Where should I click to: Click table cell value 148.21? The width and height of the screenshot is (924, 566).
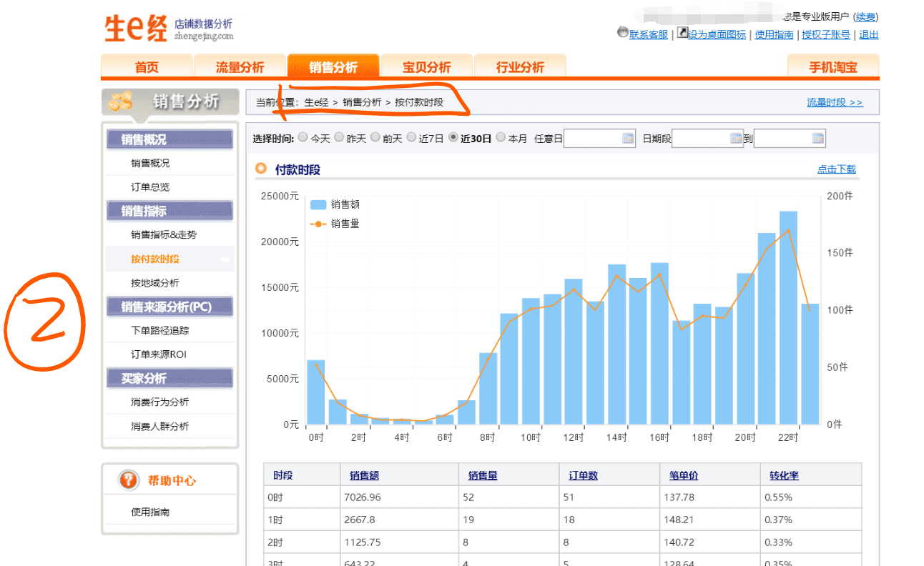678,520
